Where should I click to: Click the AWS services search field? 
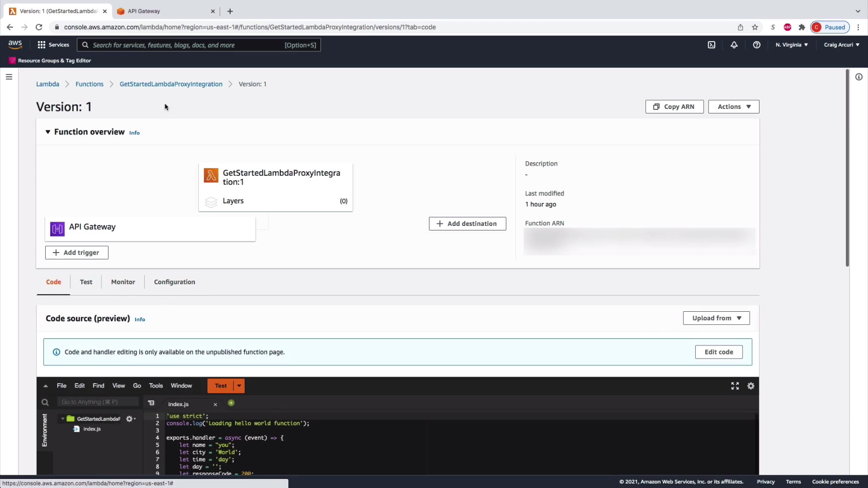(x=199, y=45)
